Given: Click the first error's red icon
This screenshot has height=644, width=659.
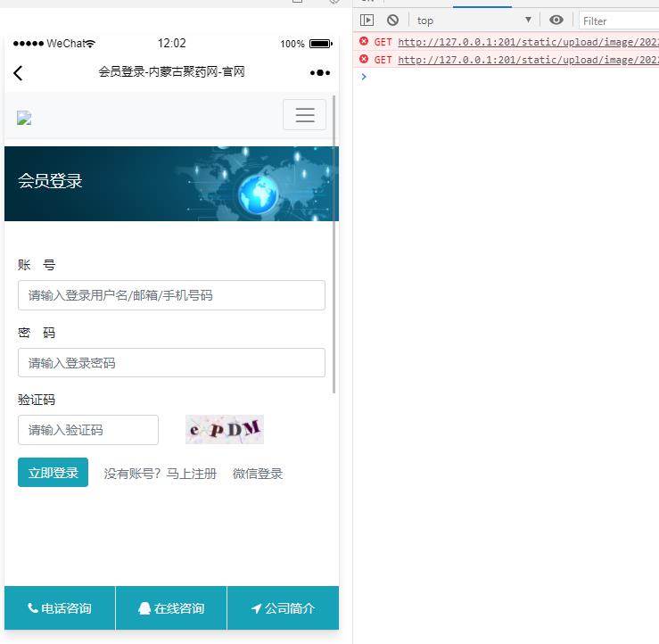Looking at the screenshot, I should click(364, 42).
